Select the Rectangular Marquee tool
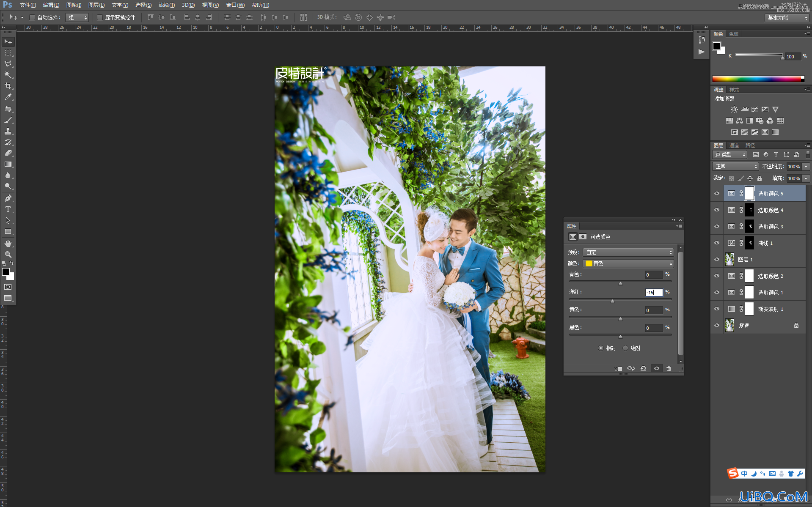The width and height of the screenshot is (812, 507). pos(8,53)
